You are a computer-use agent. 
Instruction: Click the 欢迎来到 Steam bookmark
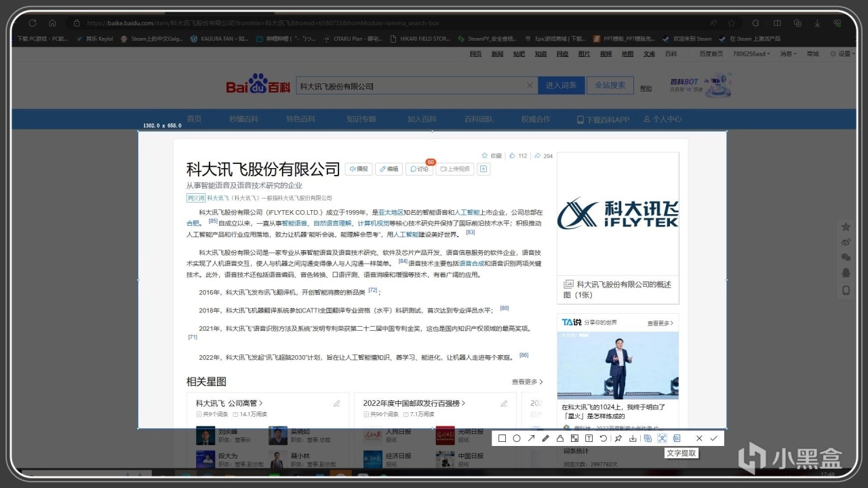pos(687,39)
